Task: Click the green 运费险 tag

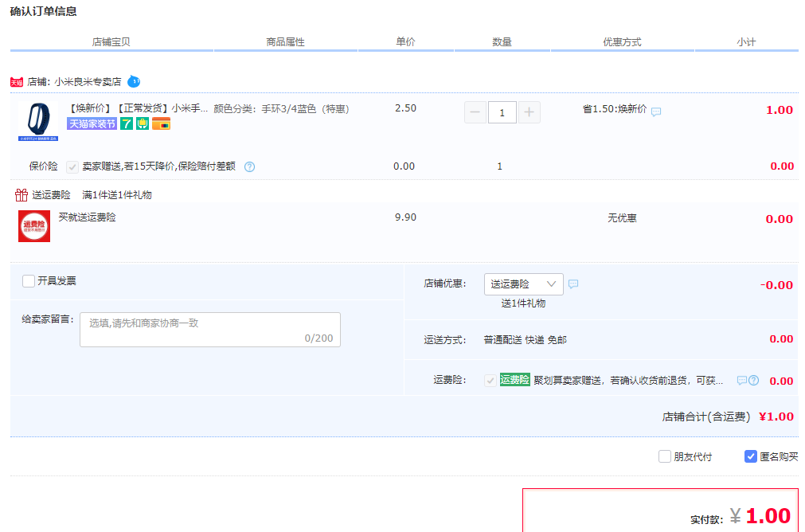Action: pos(515,379)
